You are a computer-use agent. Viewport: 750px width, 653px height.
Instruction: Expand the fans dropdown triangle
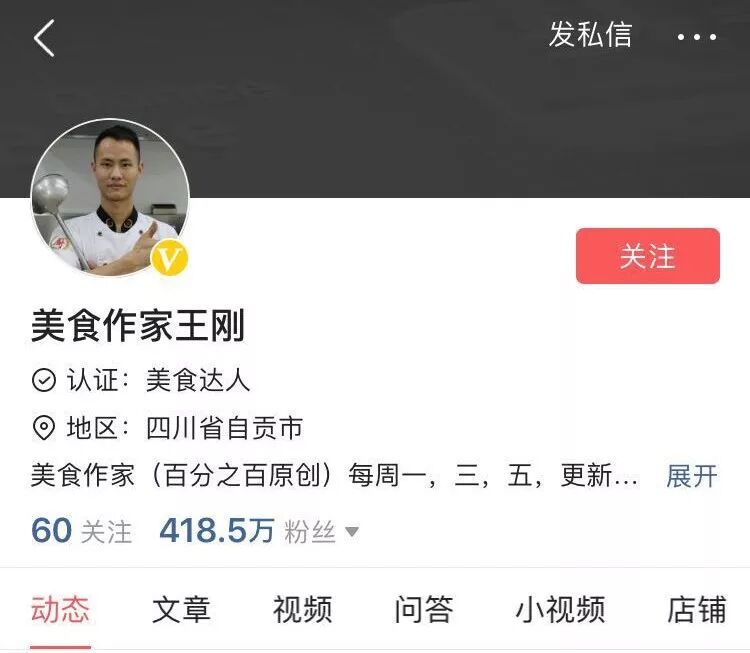point(352,531)
